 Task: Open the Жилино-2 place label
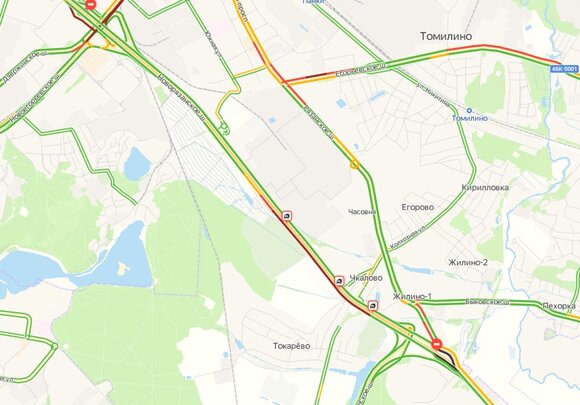[468, 263]
